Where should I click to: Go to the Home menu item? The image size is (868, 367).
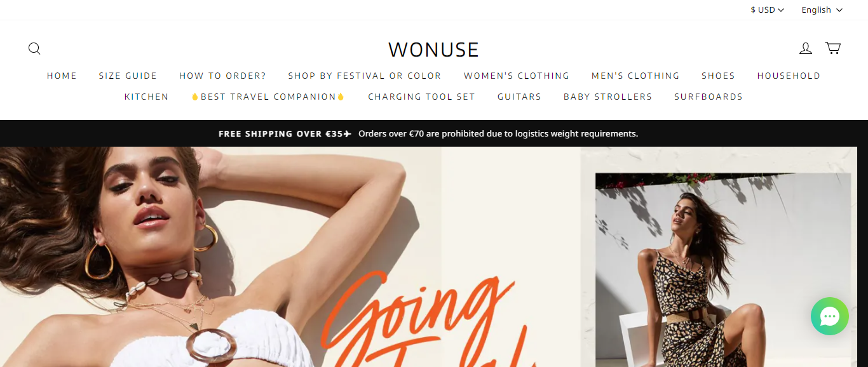point(62,76)
